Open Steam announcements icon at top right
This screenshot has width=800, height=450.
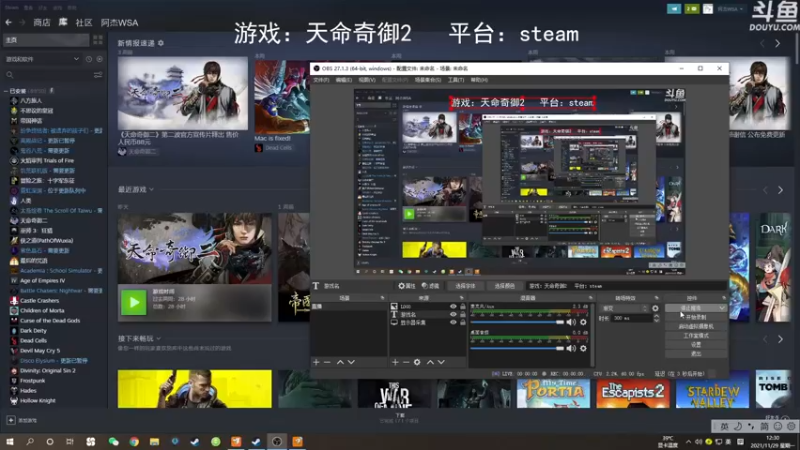click(674, 9)
